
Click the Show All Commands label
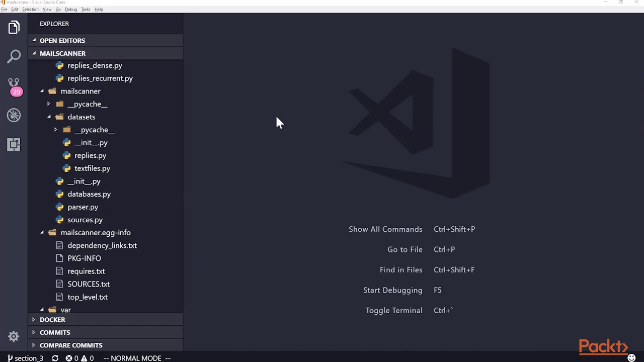385,229
